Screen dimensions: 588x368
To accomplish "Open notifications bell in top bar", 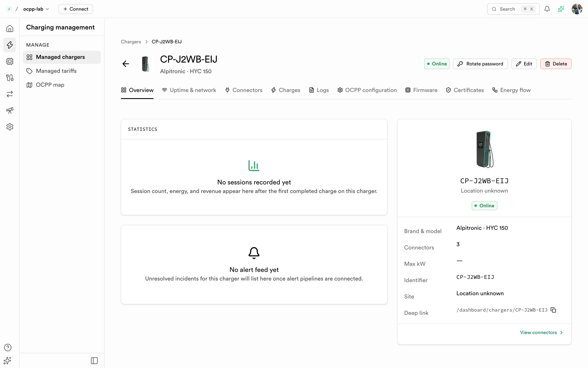I will (547, 9).
